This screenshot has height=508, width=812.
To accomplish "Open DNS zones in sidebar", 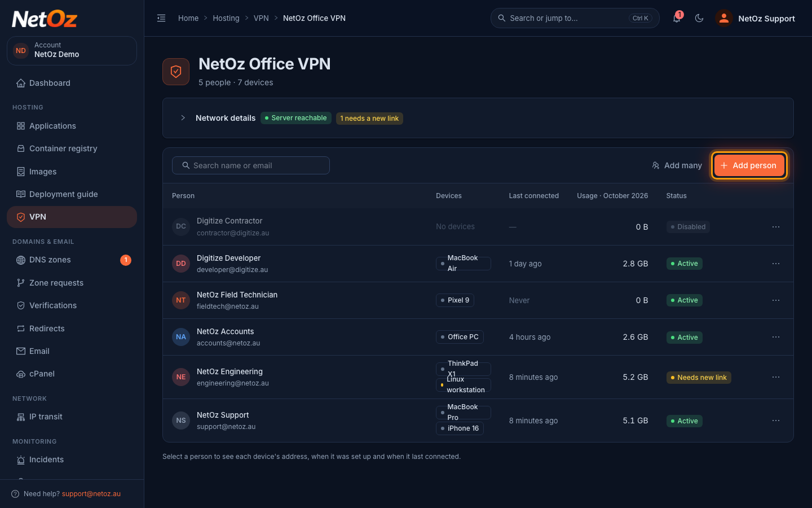I will click(x=72, y=260).
